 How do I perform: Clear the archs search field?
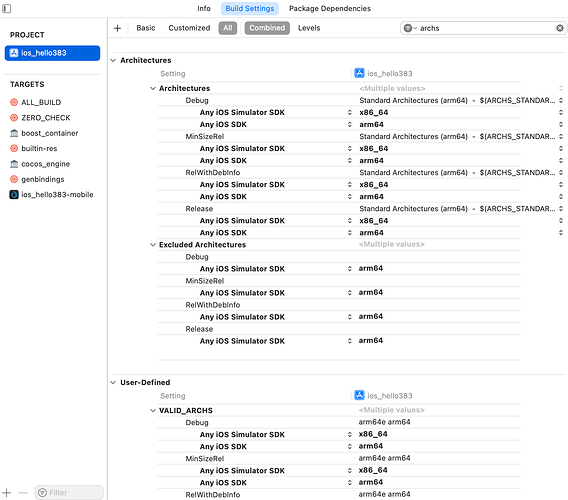tap(560, 28)
